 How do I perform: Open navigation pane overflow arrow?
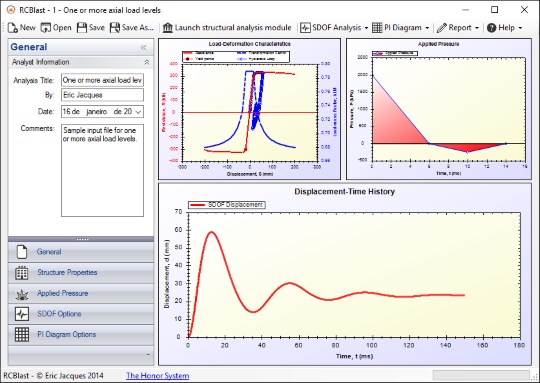(148, 355)
